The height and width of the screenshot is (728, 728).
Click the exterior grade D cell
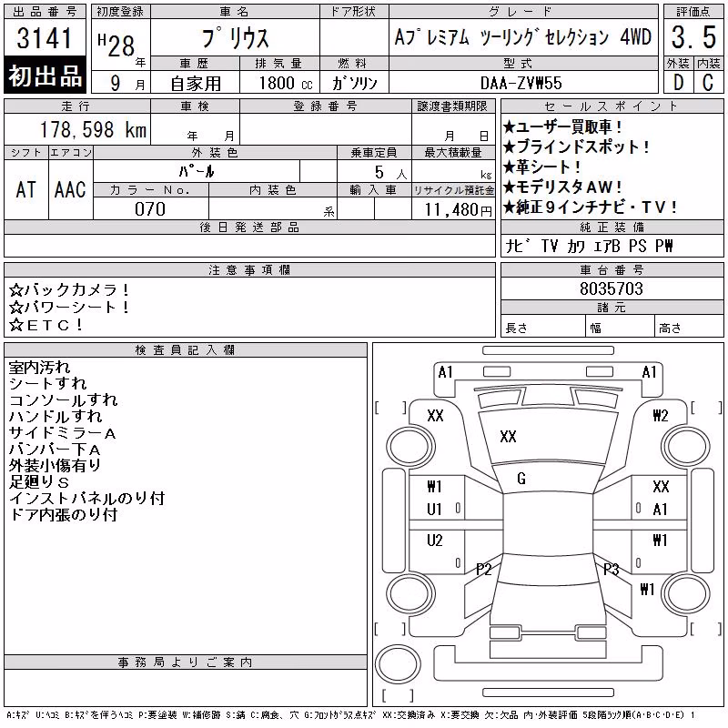pos(678,82)
